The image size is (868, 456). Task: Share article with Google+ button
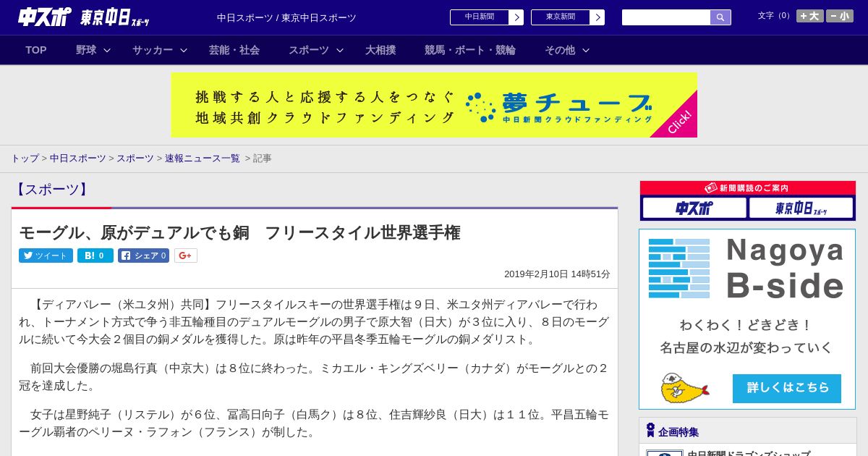pos(186,256)
